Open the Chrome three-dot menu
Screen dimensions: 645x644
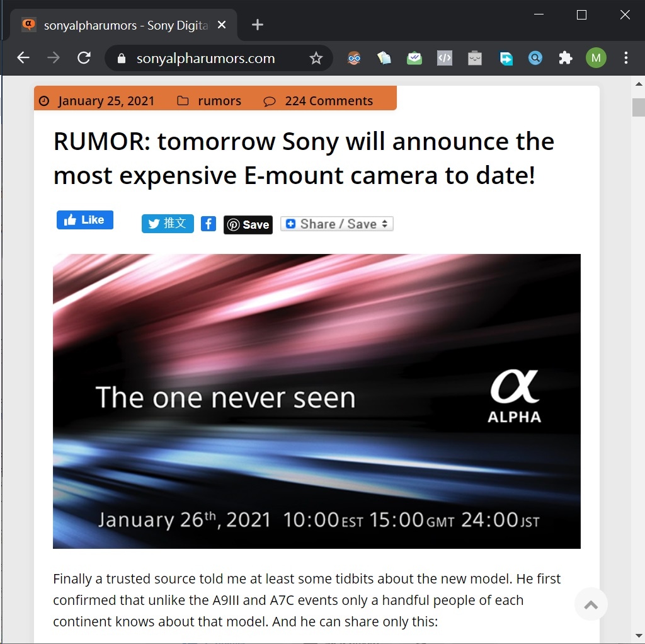625,58
